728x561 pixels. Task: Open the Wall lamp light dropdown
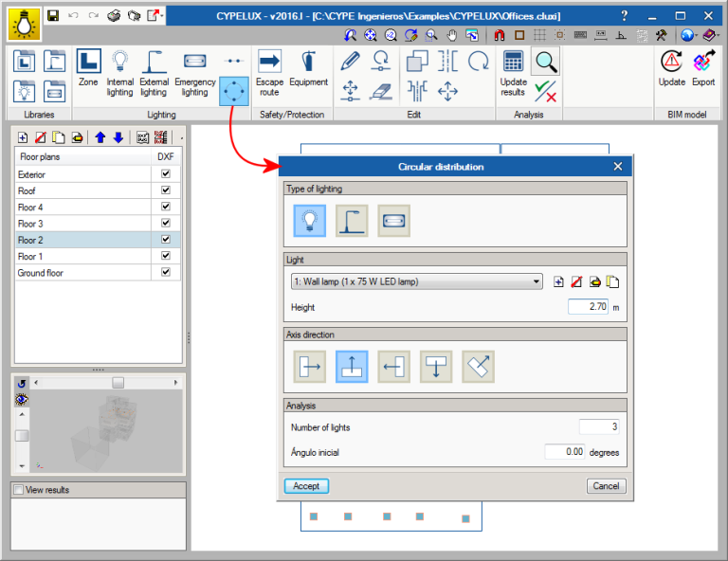point(416,281)
